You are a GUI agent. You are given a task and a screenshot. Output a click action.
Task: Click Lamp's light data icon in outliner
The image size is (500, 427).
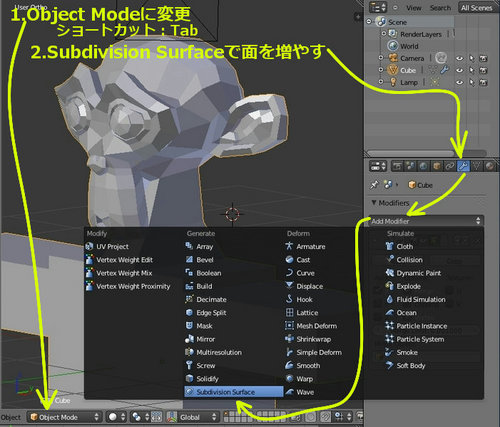click(435, 82)
